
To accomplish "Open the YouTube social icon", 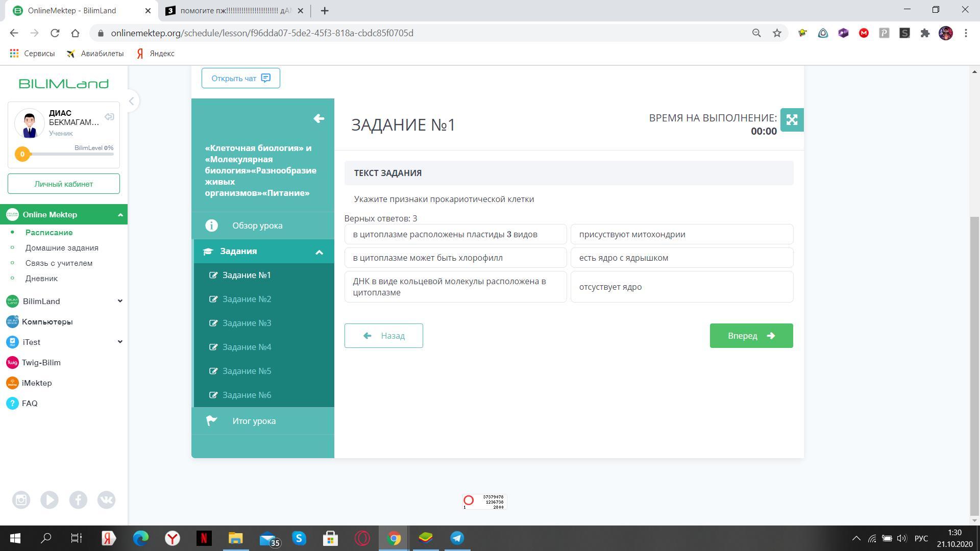I will (50, 500).
